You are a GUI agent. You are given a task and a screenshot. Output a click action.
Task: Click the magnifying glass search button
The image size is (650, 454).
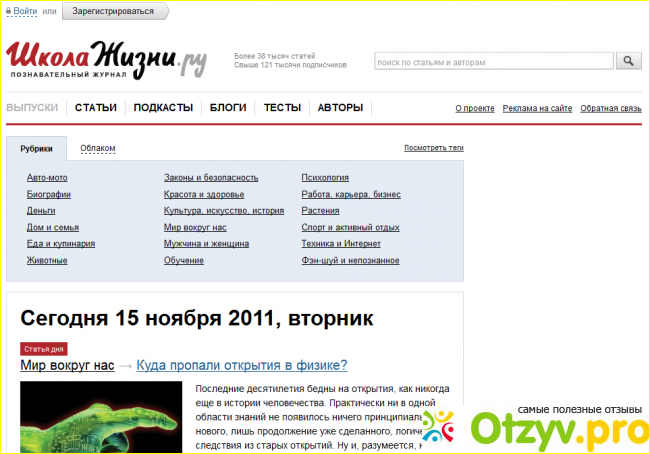(x=628, y=61)
